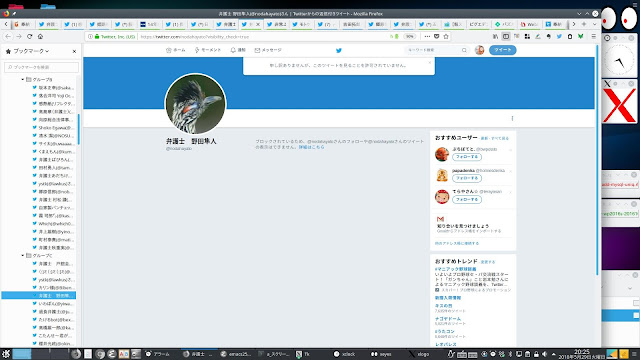Click the Firefox back arrow button
The height and width of the screenshot is (360, 640).
point(8,36)
